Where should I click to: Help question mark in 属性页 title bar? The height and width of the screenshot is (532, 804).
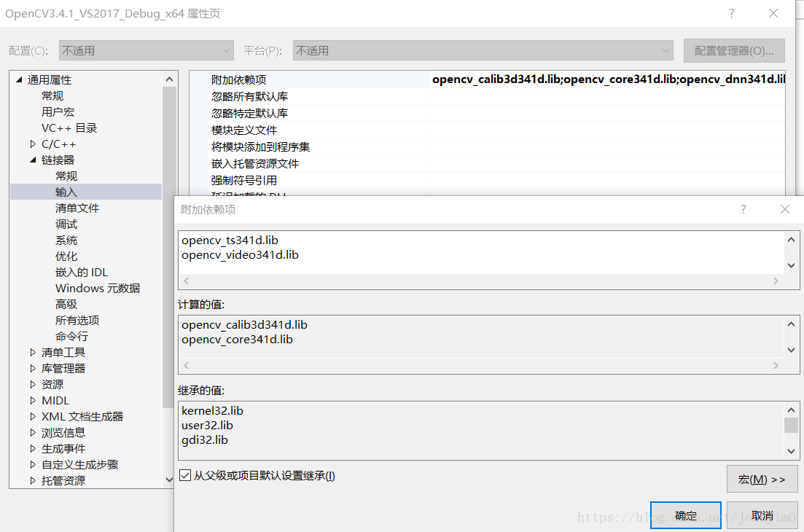pyautogui.click(x=732, y=13)
